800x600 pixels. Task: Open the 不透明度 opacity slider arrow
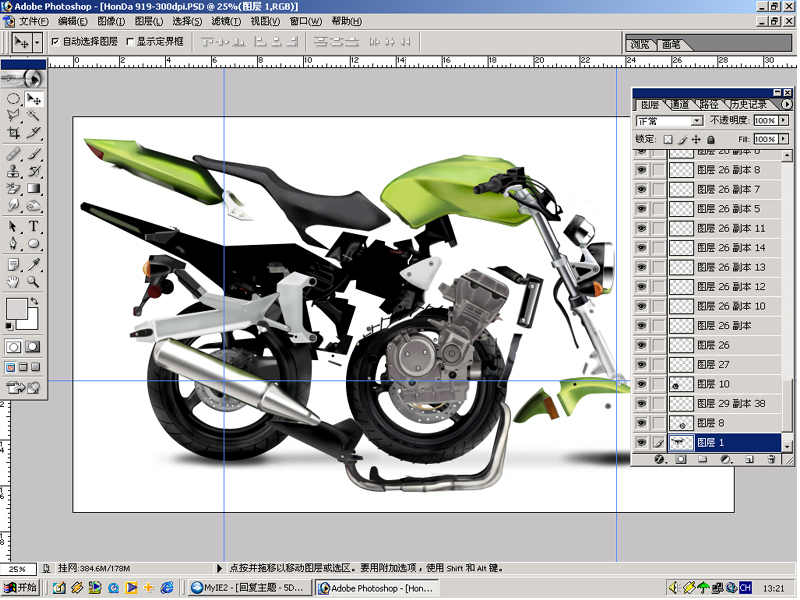[784, 120]
